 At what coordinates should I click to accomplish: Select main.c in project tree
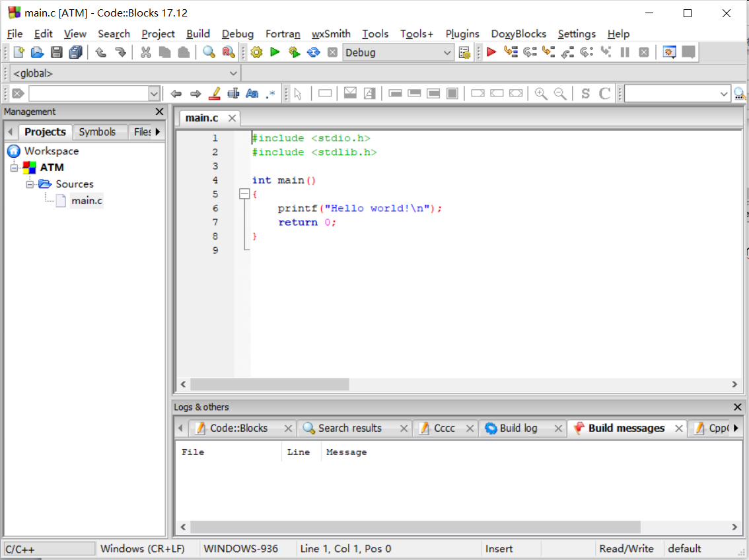(x=87, y=201)
